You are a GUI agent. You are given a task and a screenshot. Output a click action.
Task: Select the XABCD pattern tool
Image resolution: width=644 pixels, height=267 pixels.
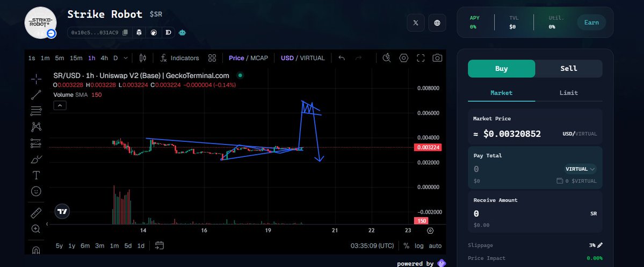[x=36, y=127]
